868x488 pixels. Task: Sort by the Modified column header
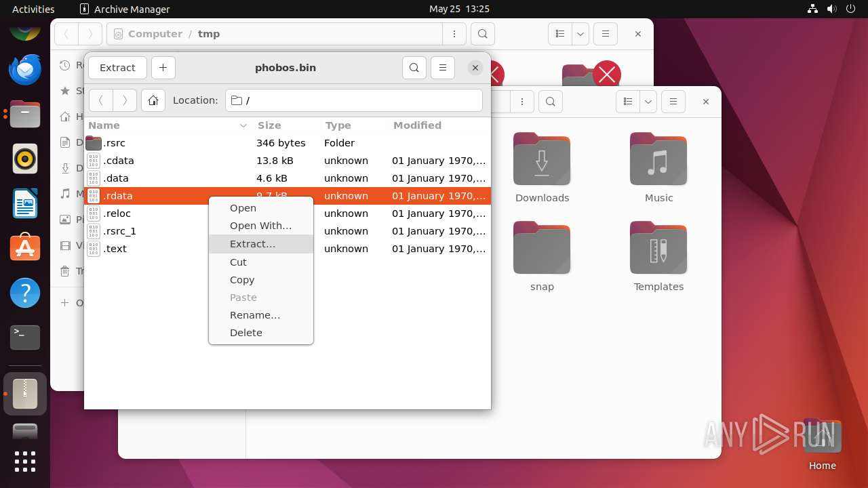pos(439,125)
